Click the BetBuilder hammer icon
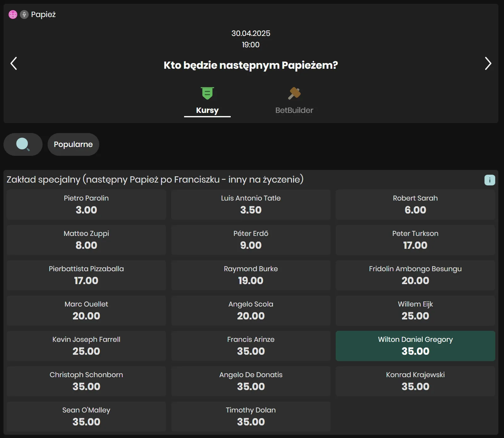This screenshot has height=438, width=504. tap(294, 93)
